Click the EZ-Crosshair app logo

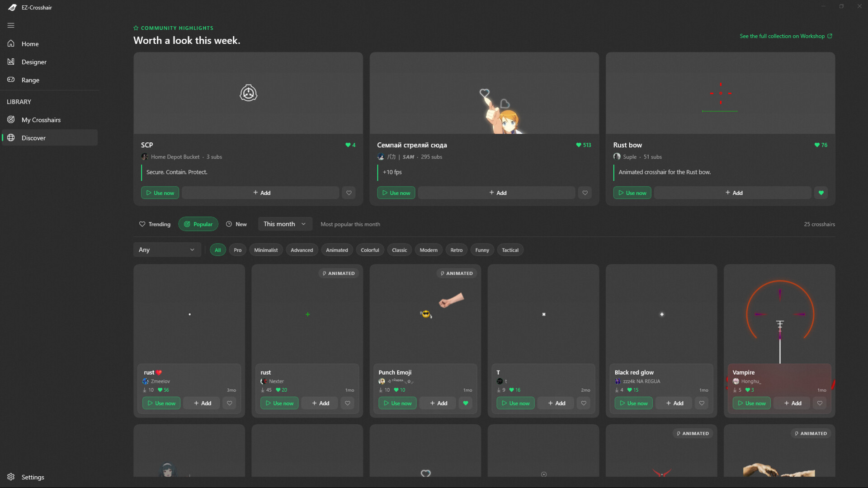[12, 7]
